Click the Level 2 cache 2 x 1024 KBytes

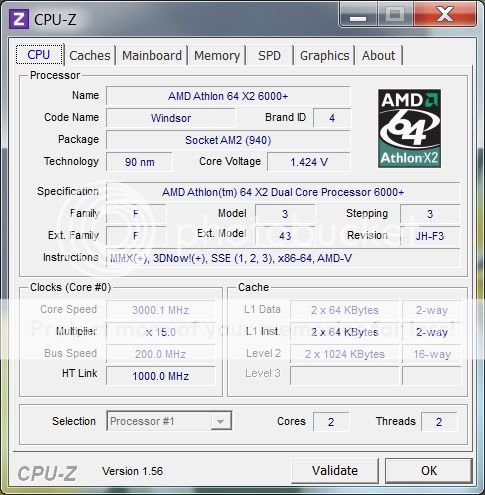pyautogui.click(x=345, y=354)
